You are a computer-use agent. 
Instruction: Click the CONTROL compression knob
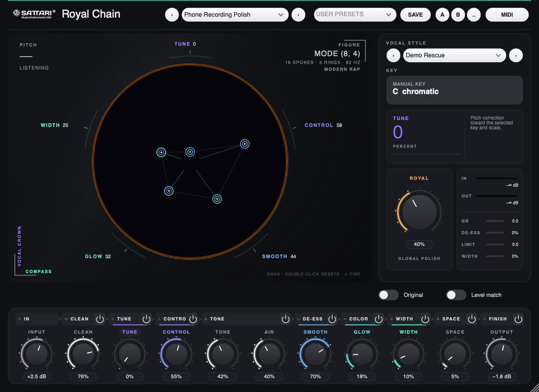tap(176, 354)
